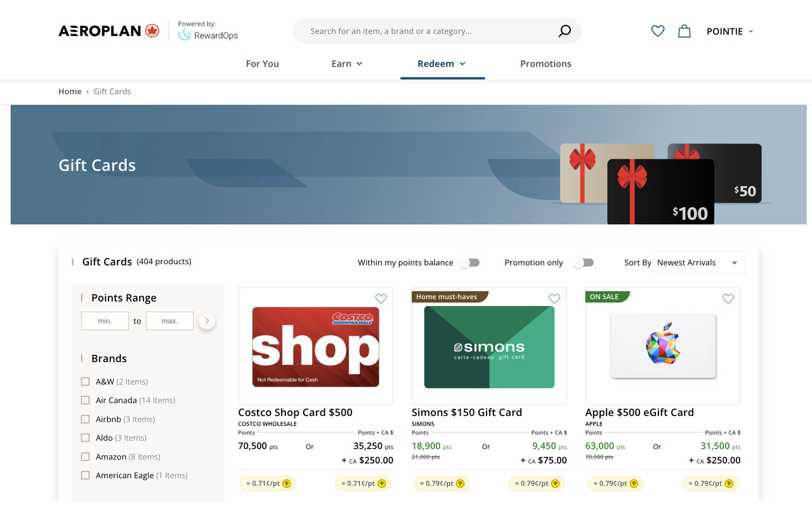
Task: Click Apple points-only value badge
Action: click(615, 483)
